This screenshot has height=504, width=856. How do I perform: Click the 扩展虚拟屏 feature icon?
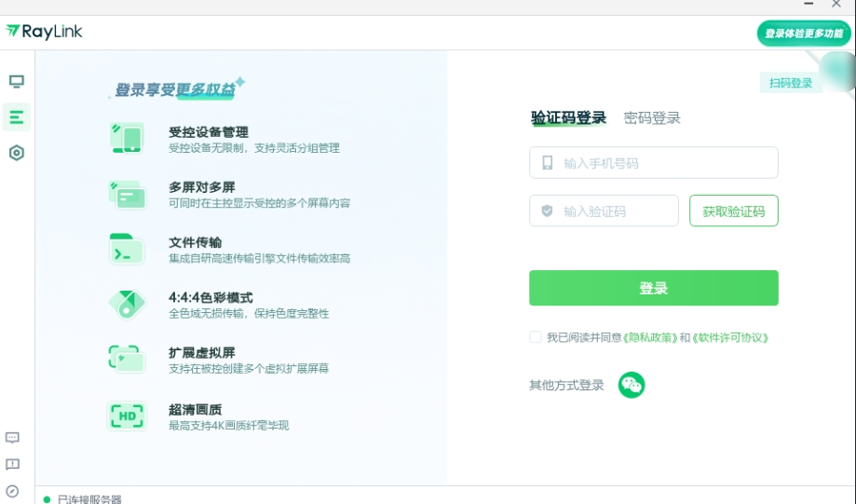pos(127,359)
